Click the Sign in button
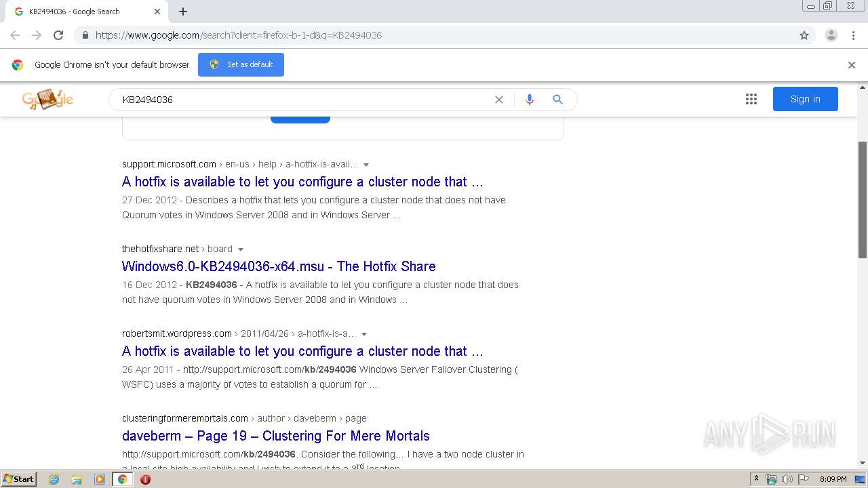The width and height of the screenshot is (868, 488). 806,99
